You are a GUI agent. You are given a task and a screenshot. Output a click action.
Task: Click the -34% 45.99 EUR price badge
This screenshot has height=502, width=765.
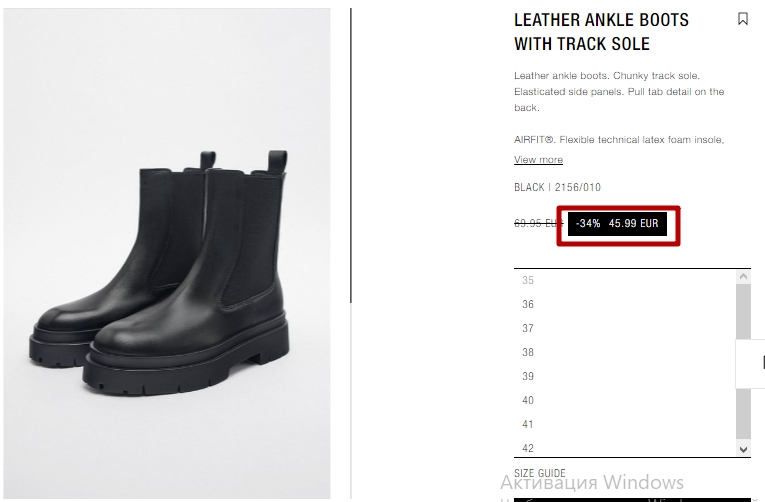[617, 223]
